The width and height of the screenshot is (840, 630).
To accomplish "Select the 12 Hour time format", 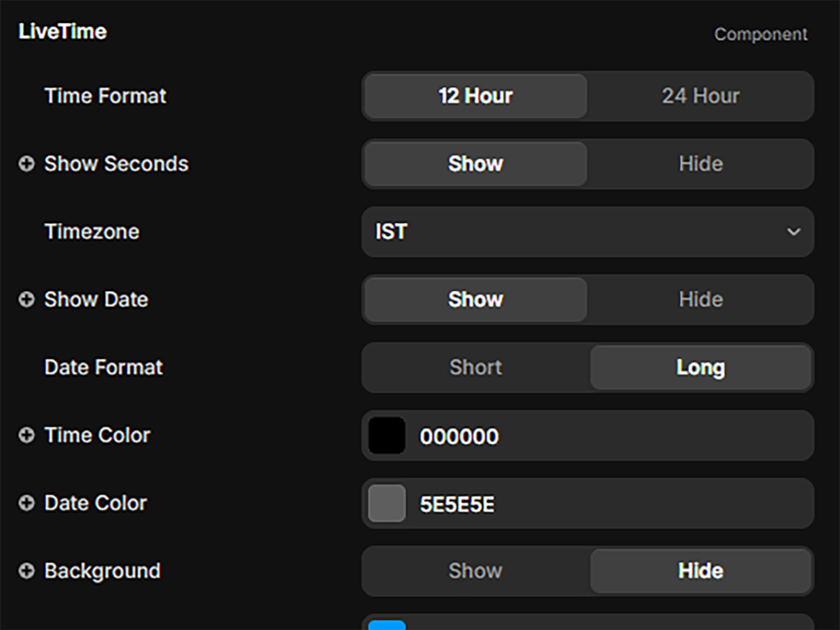I will point(475,96).
